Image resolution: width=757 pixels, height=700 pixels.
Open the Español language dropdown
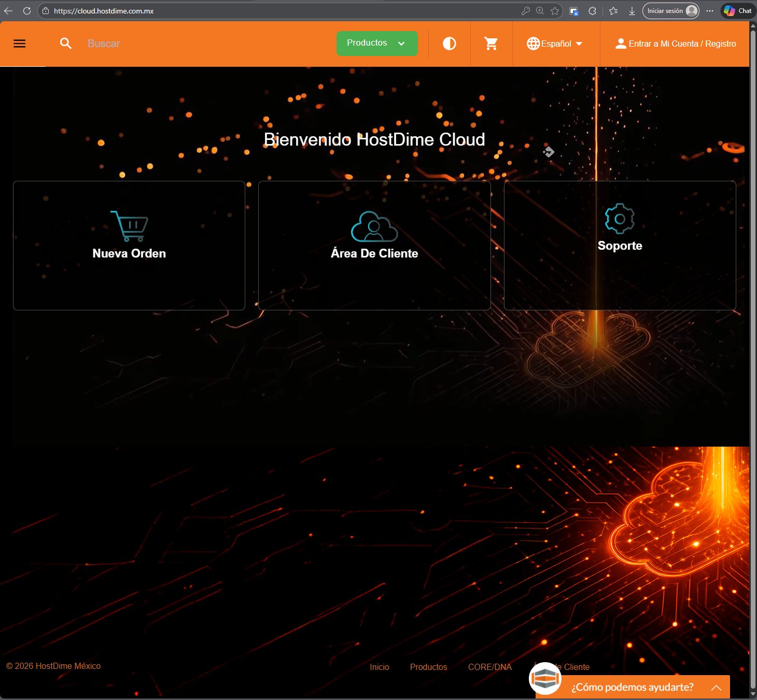click(x=555, y=44)
